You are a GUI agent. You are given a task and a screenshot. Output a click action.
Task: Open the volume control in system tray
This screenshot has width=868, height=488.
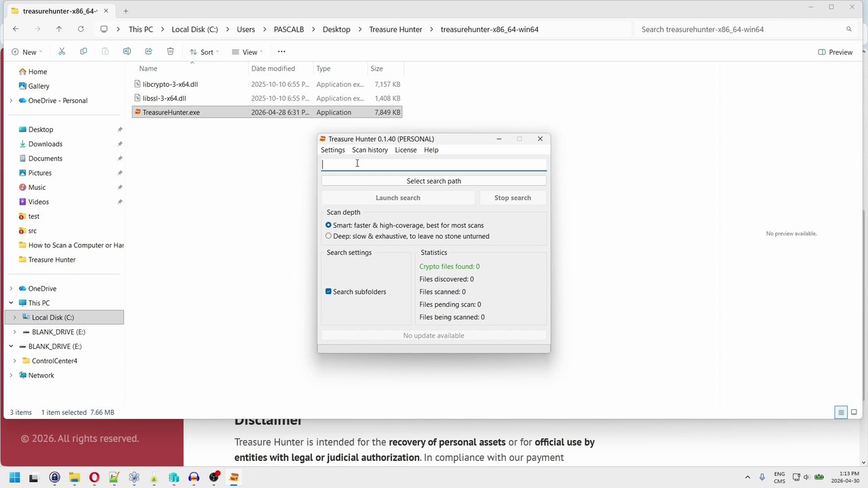click(808, 477)
